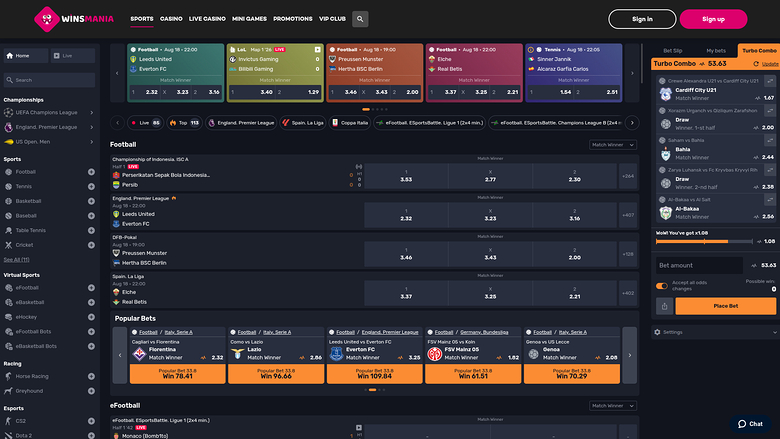This screenshot has height=439, width=780.
Task: Click the Bet amount input field
Action: (700, 265)
